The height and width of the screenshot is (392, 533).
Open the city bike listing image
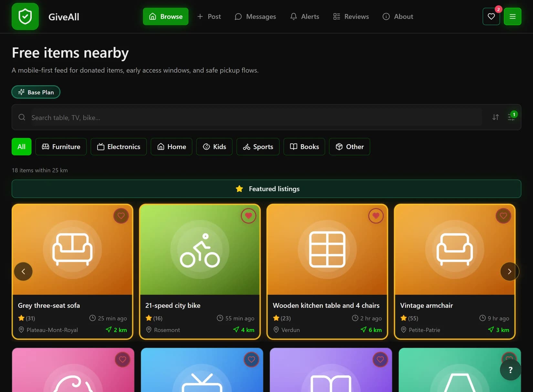click(200, 249)
